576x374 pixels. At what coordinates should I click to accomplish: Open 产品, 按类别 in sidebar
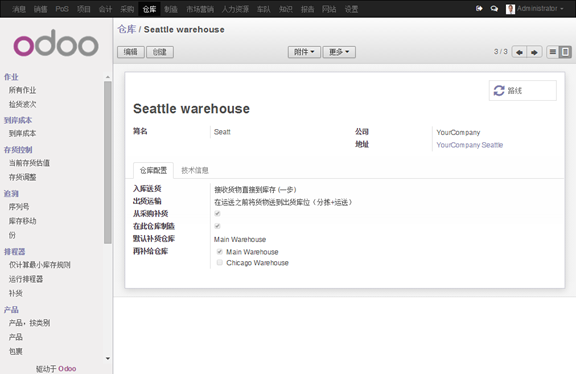(x=29, y=323)
